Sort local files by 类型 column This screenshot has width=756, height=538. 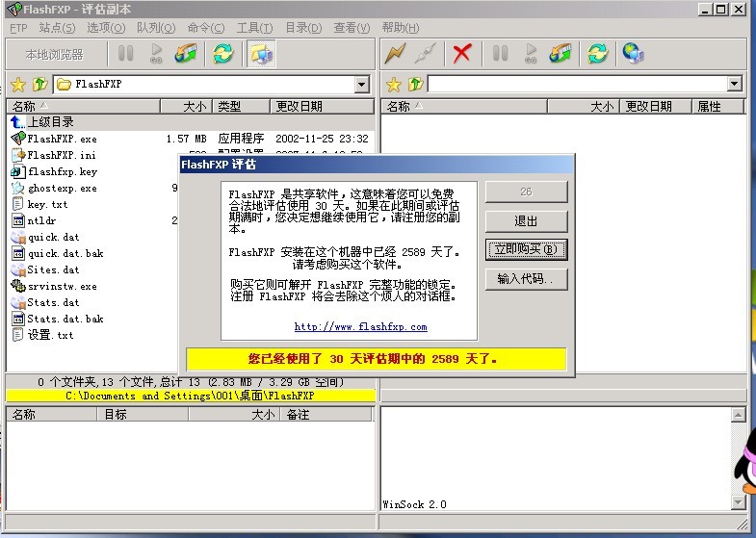(241, 107)
